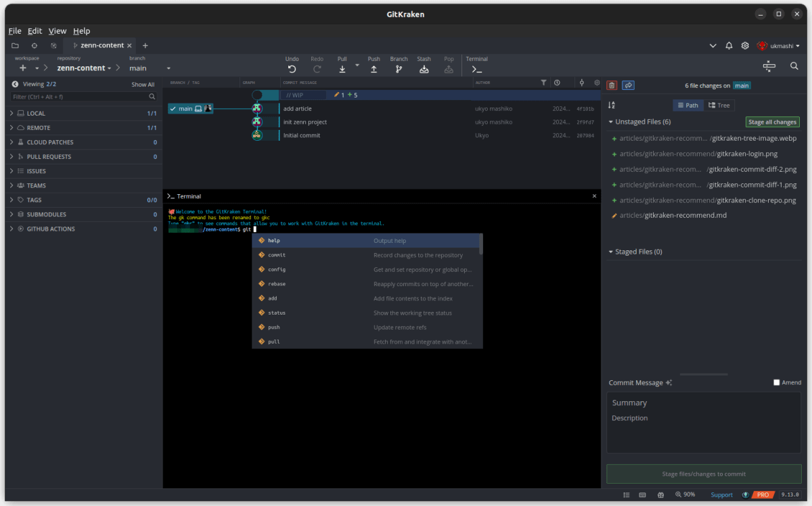The width and height of the screenshot is (812, 506).
Task: Open the repository management folder icon
Action: click(x=15, y=45)
